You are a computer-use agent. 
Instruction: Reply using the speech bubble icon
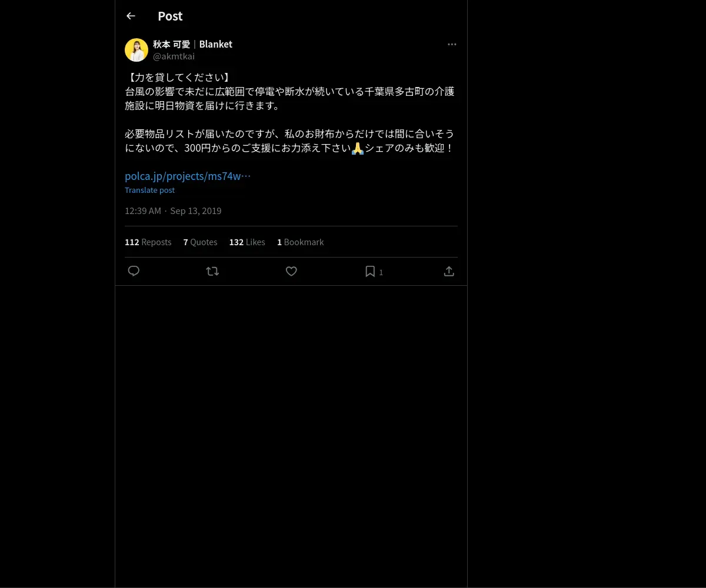pos(134,271)
